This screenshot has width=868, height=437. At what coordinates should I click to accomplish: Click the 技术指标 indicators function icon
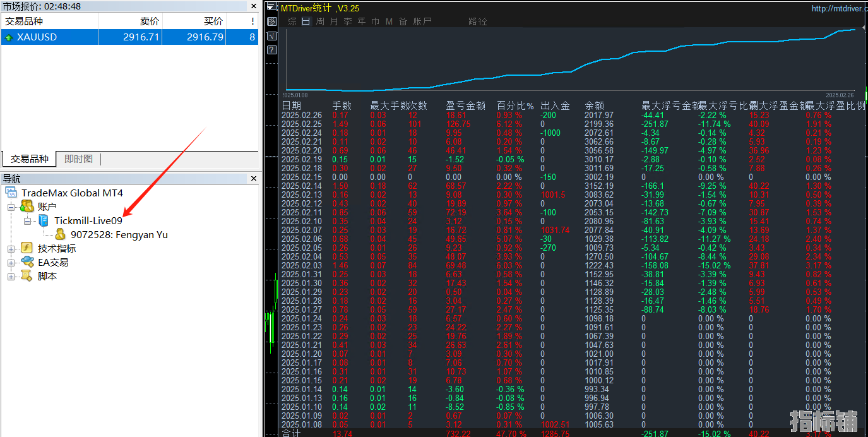(27, 248)
